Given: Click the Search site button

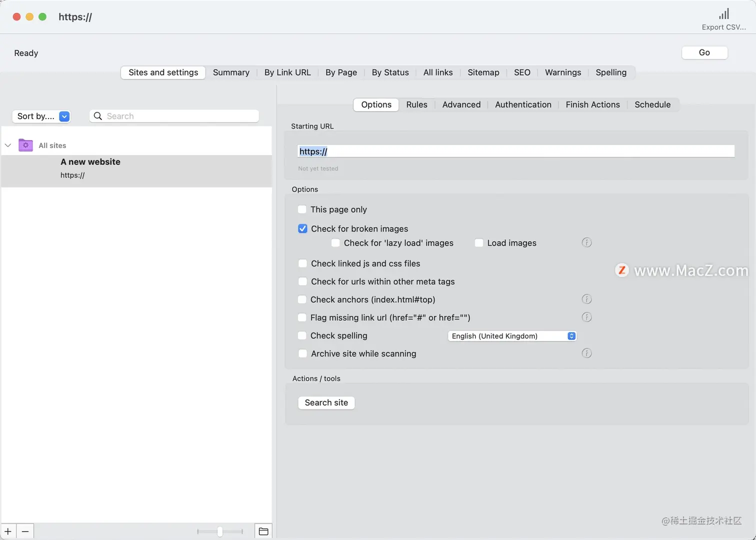Looking at the screenshot, I should (326, 403).
